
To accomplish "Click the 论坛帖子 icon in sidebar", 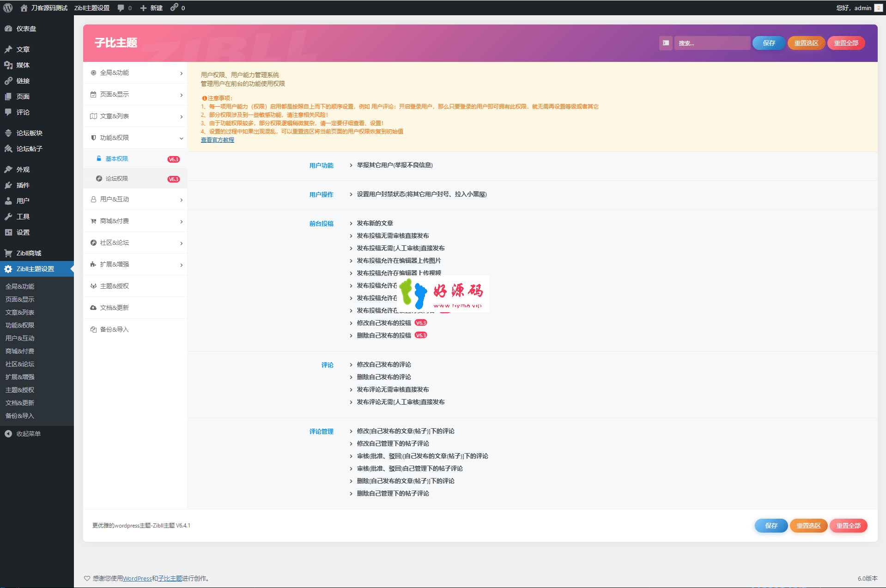I will point(8,149).
